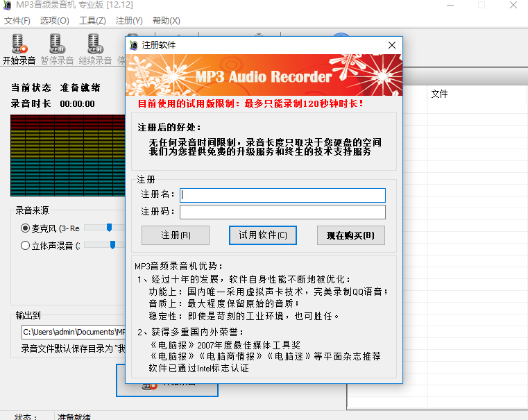Select the 麦克风 recording source radio button
528x420 pixels.
[25, 228]
